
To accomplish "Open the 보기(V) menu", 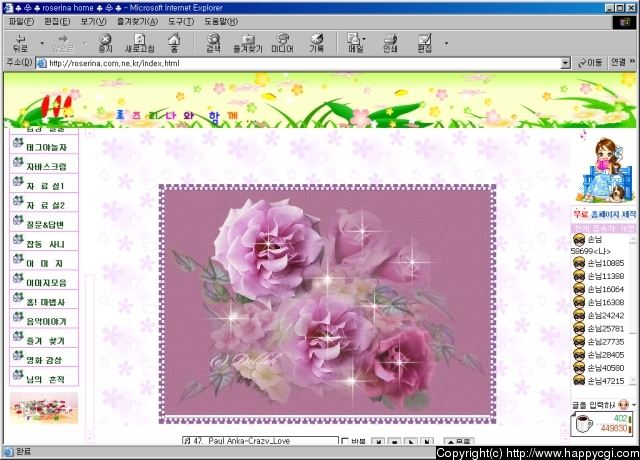I will pyautogui.click(x=93, y=22).
